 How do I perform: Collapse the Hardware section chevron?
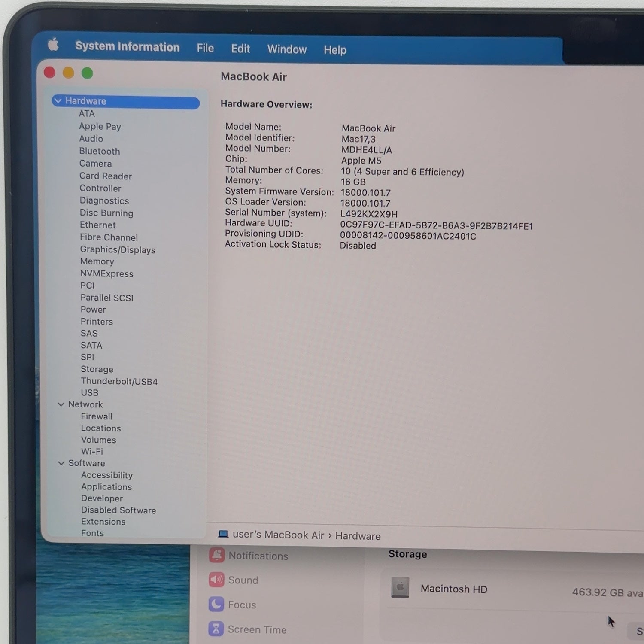pos(58,101)
